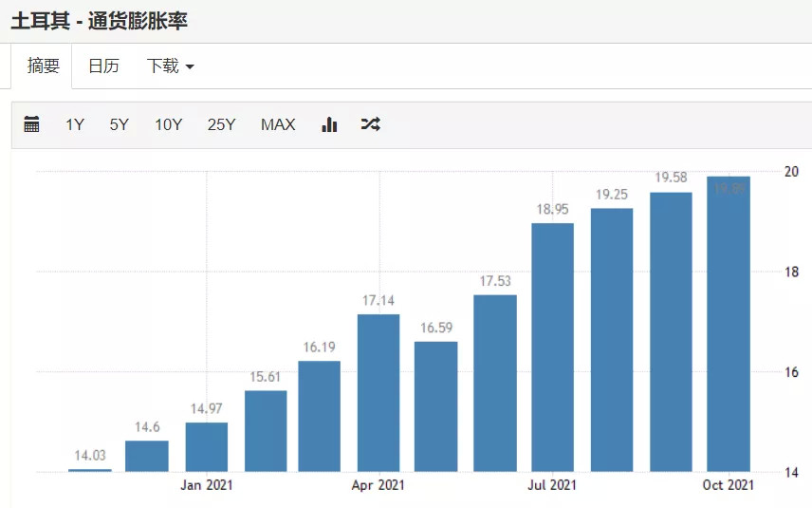Select the 17.53 bar in the chart
This screenshot has width=812, height=508.
pos(495,383)
